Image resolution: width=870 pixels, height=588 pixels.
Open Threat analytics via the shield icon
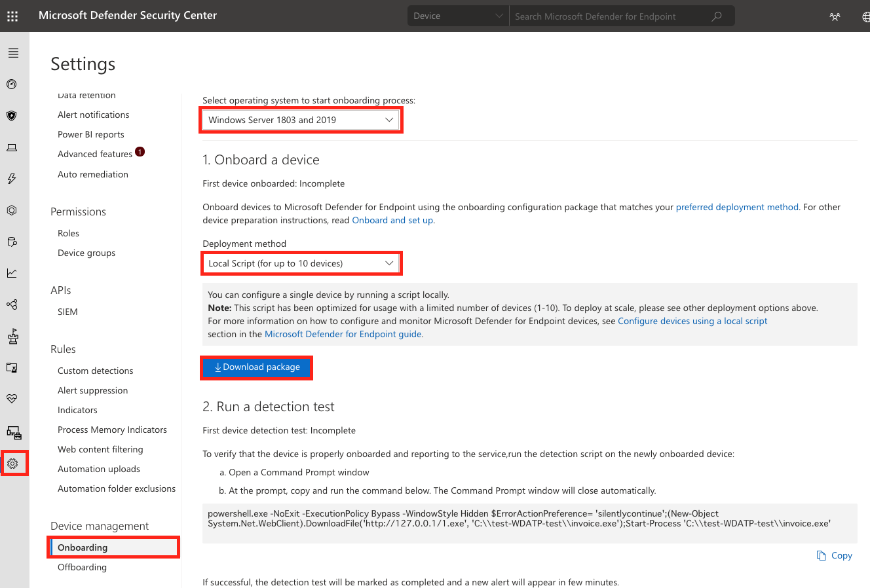(13, 115)
